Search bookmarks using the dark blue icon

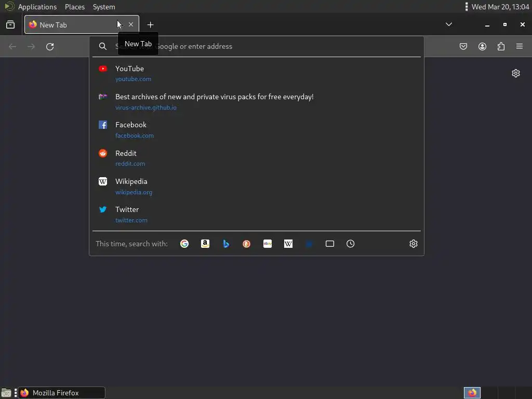(309, 244)
